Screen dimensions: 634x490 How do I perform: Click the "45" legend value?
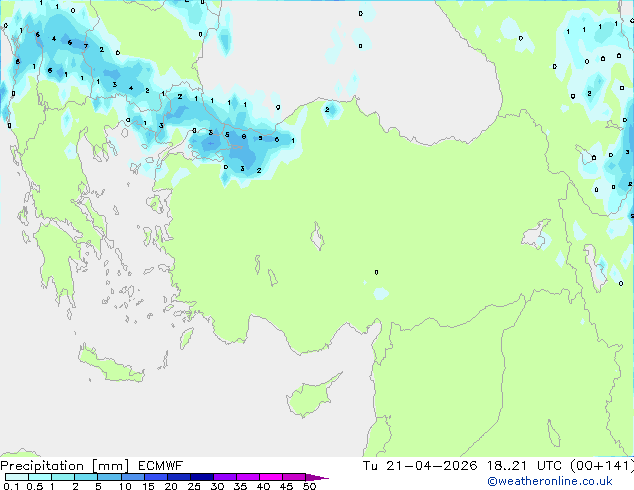[286, 486]
